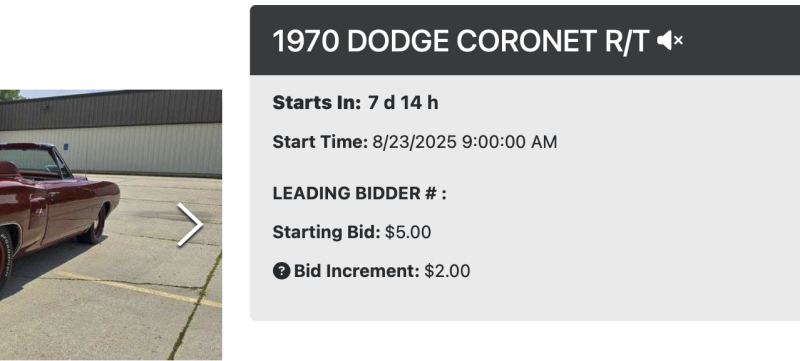Select the Bid Increment label text

click(357, 271)
